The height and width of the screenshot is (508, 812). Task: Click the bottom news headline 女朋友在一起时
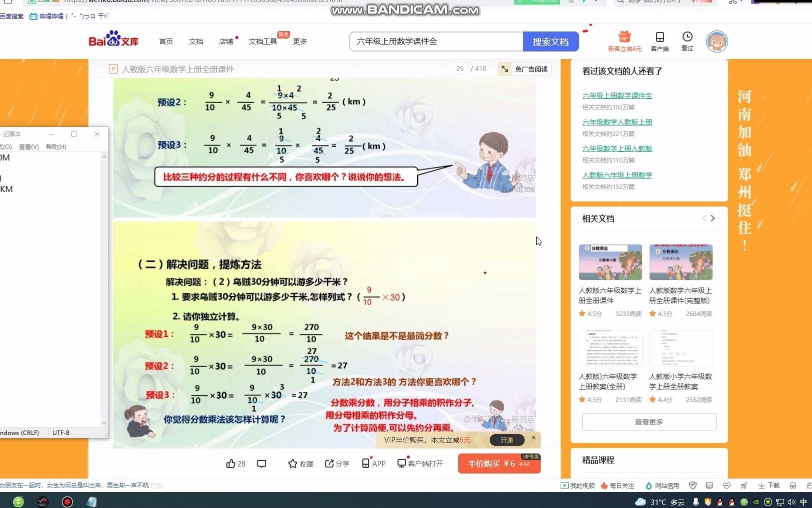coord(74,485)
